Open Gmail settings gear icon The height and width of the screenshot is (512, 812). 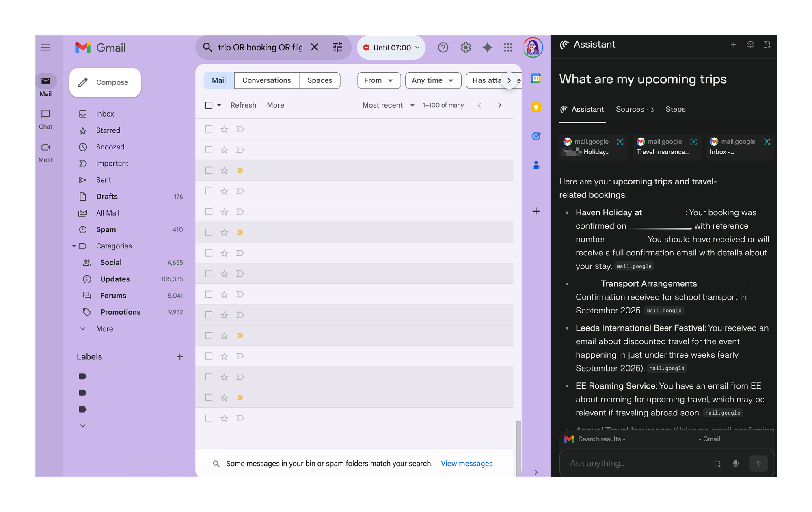466,48
